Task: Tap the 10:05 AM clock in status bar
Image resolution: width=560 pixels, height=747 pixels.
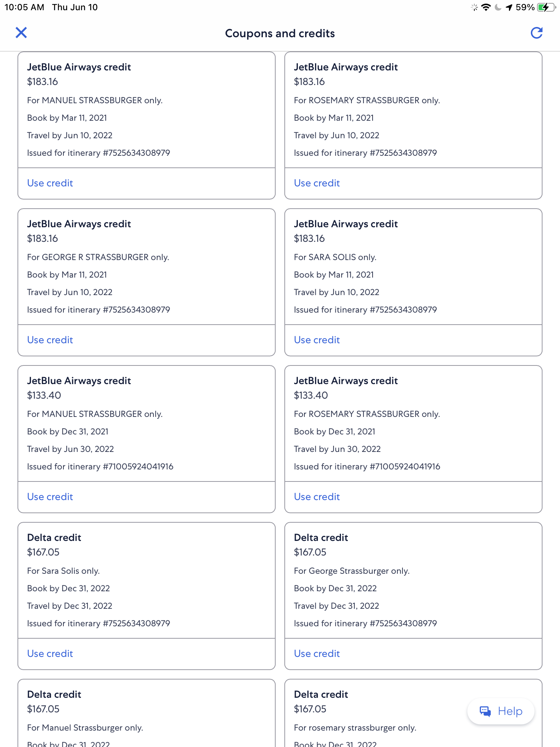Action: [x=24, y=7]
